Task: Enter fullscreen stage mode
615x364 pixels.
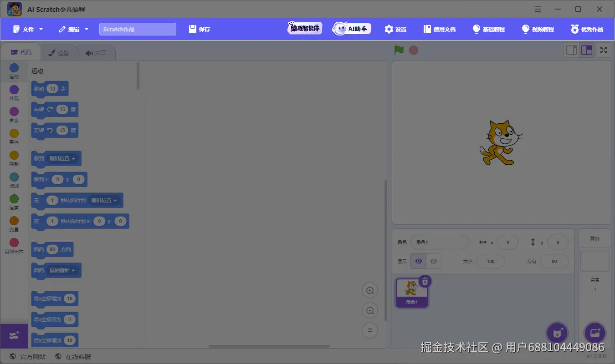Action: pyautogui.click(x=603, y=50)
